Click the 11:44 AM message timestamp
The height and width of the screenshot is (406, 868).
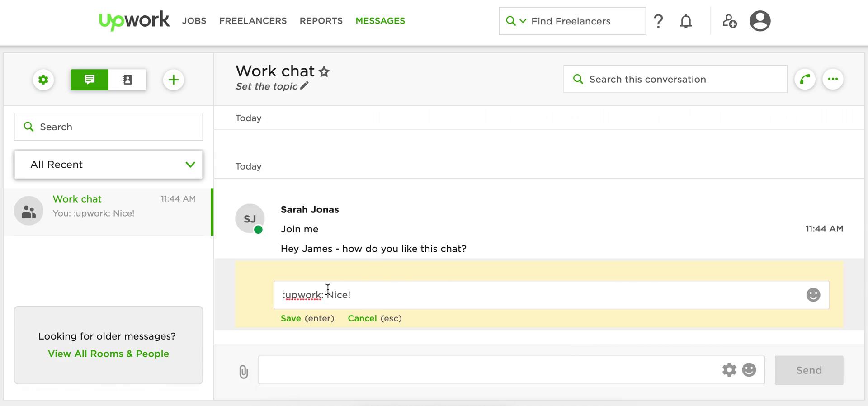click(x=824, y=229)
